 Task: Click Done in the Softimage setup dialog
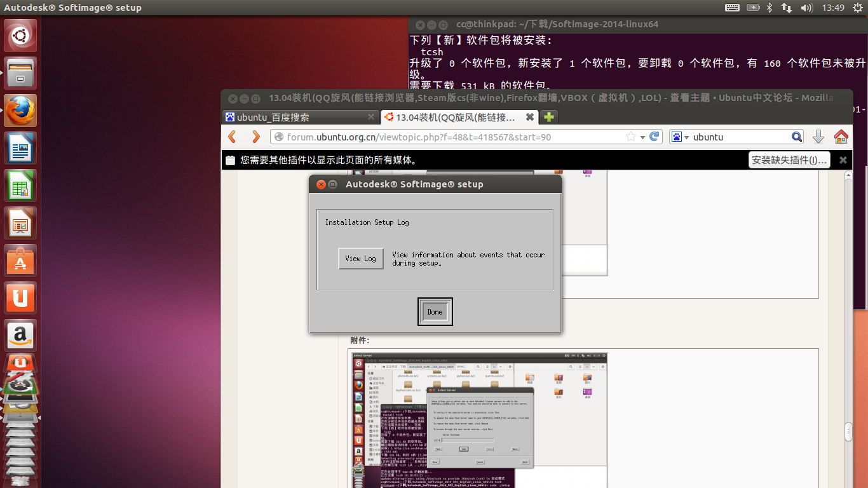click(x=435, y=312)
